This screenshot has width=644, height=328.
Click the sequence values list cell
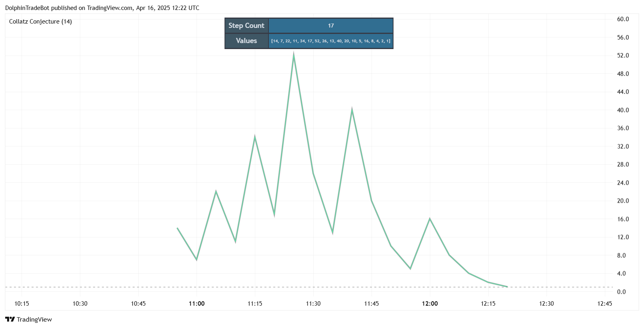(331, 41)
